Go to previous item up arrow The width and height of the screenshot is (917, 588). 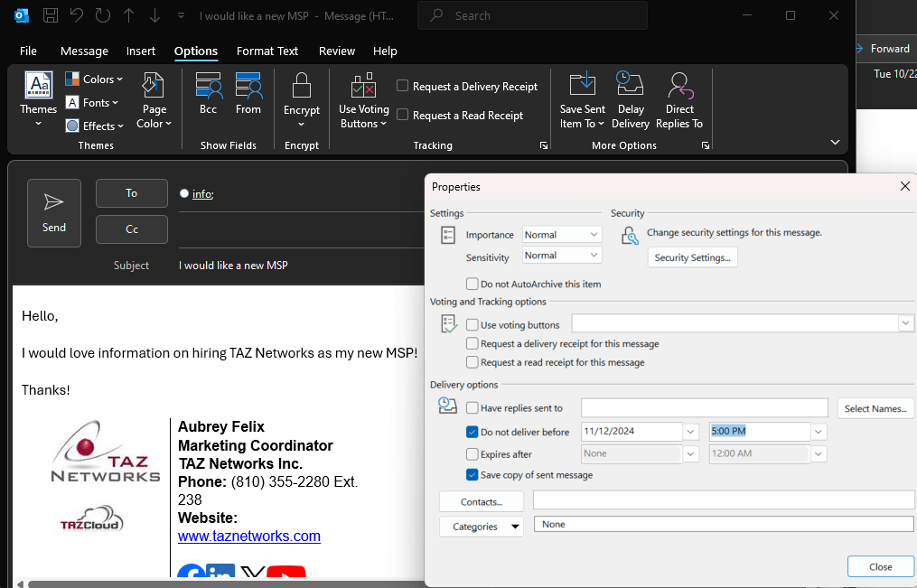coord(128,15)
